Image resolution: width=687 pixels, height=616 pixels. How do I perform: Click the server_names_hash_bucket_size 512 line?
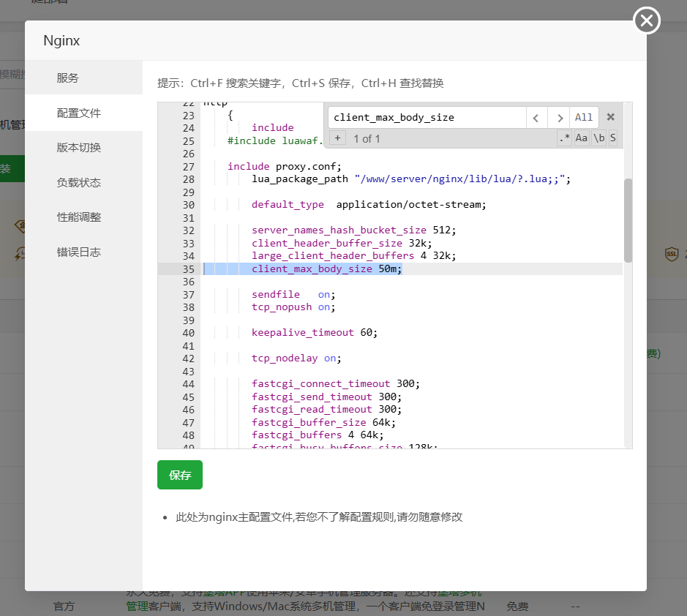coord(353,230)
